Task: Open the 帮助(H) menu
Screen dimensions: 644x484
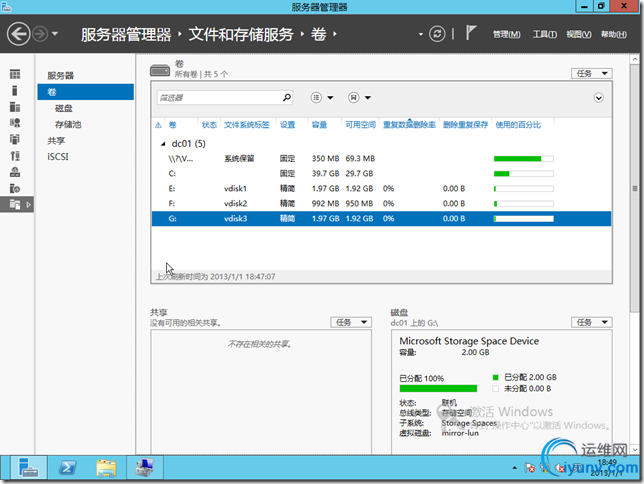Action: 614,35
